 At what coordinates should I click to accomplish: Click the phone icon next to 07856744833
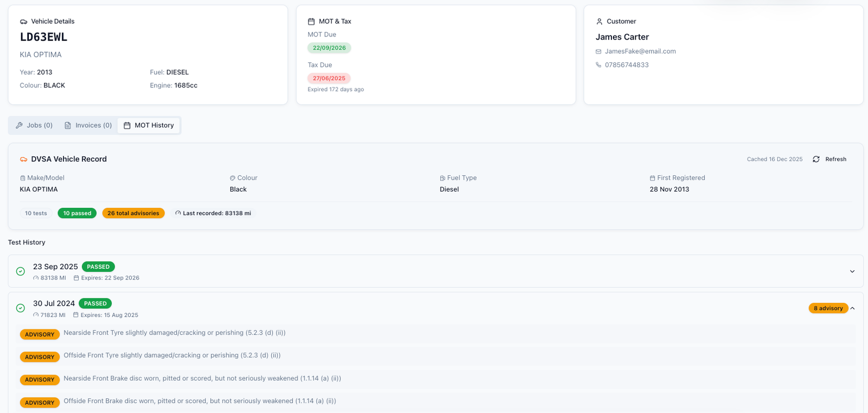[598, 65]
